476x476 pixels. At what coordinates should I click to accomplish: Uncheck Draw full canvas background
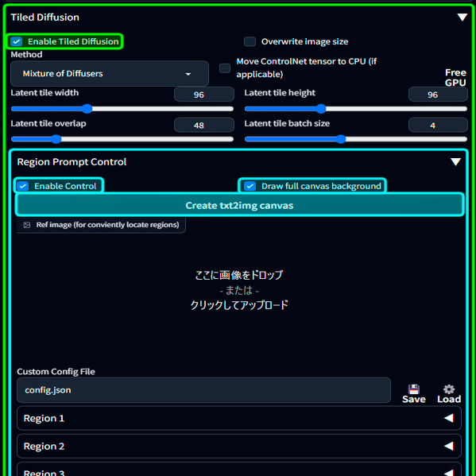(x=250, y=186)
